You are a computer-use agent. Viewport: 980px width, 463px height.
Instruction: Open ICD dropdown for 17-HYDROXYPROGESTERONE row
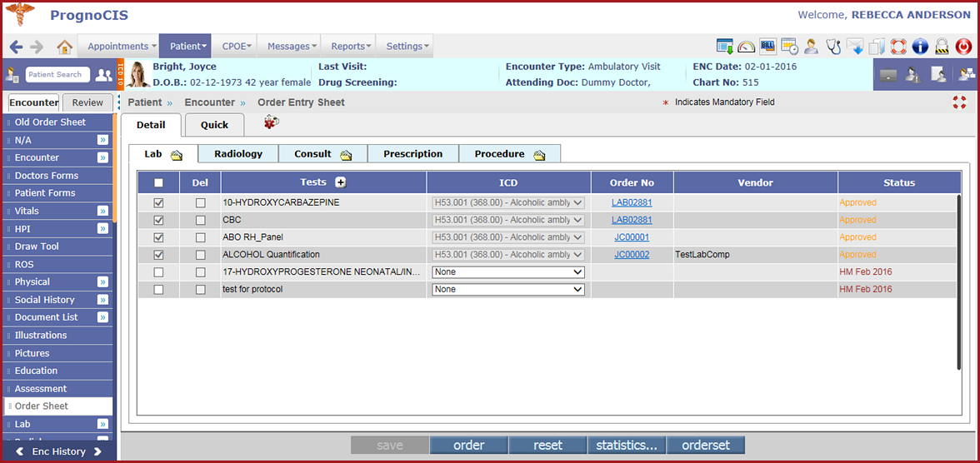click(x=508, y=271)
